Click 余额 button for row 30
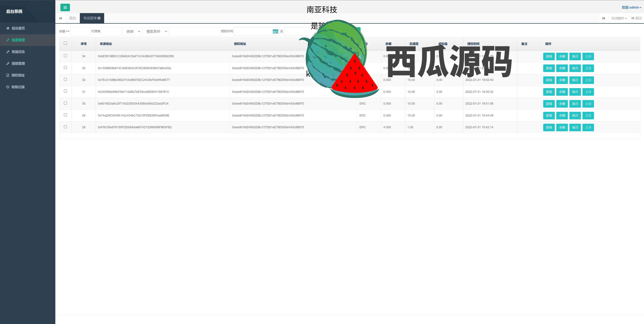This screenshot has height=324, width=644. click(562, 104)
